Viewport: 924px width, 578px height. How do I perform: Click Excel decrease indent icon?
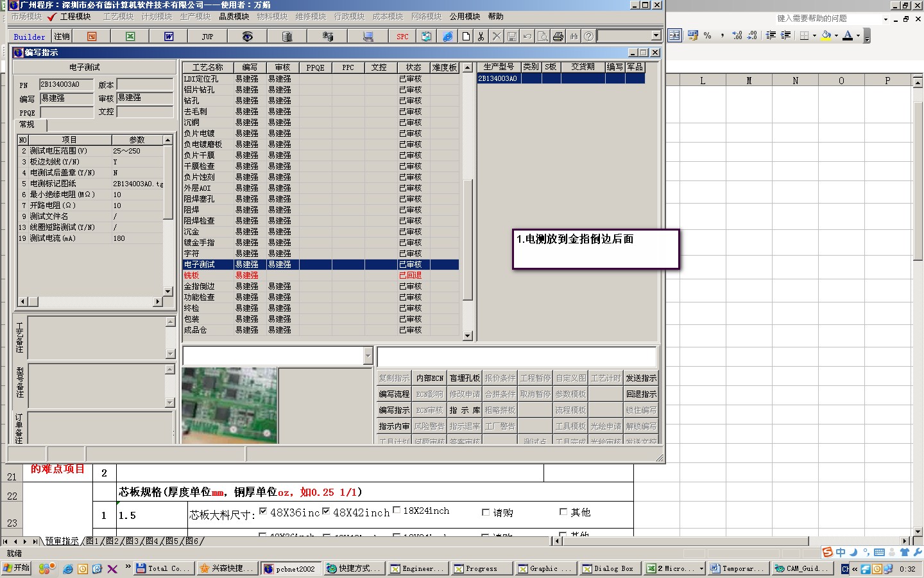771,36
